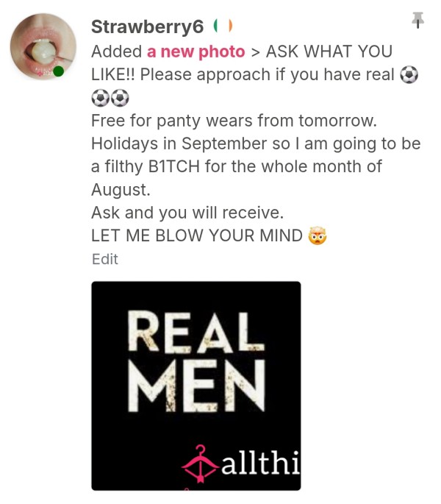Open Strawberry6's profile avatar picture
This screenshot has width=441, height=504.
click(43, 46)
